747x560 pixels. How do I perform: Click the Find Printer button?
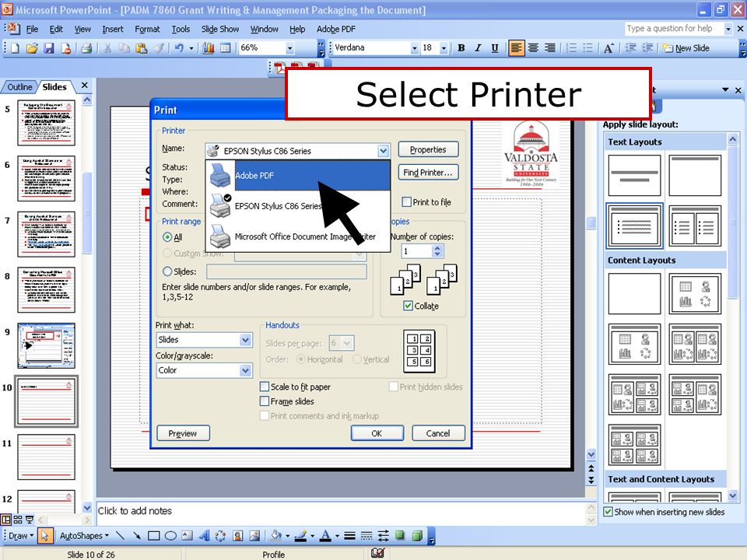tap(428, 173)
